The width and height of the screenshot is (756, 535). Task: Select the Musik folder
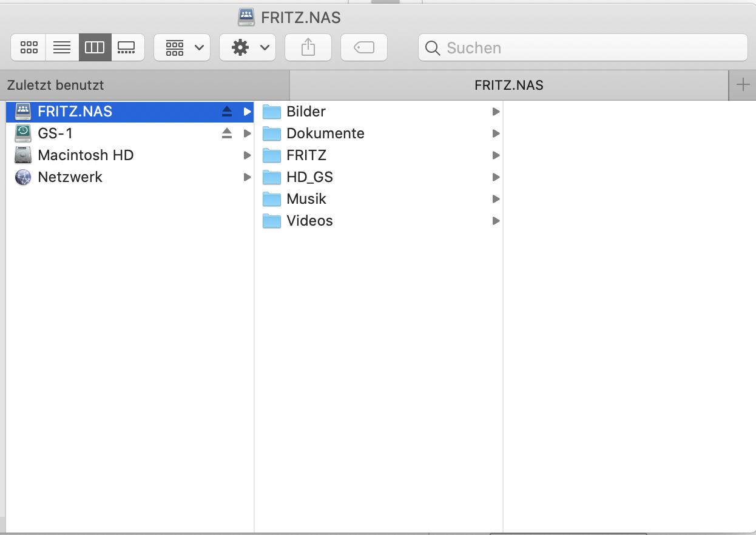pyautogui.click(x=306, y=199)
